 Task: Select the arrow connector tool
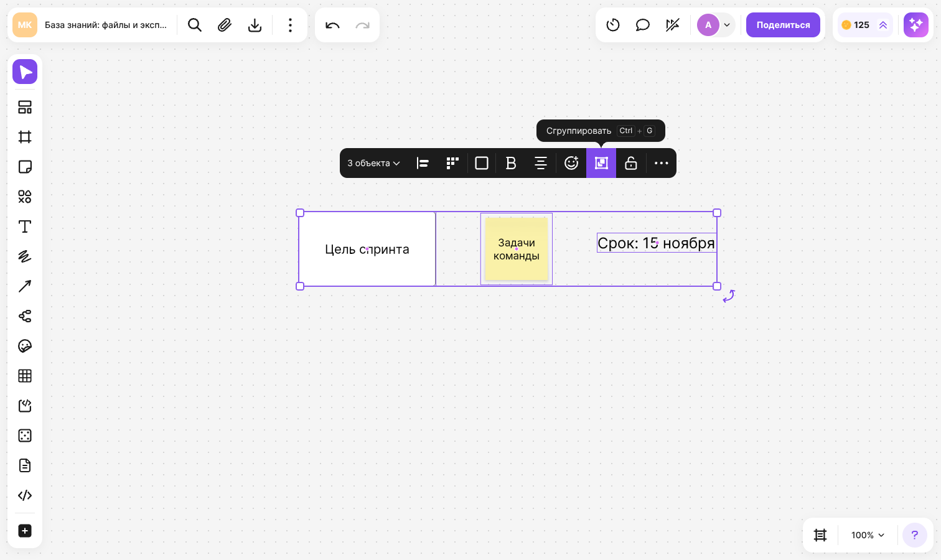25,286
